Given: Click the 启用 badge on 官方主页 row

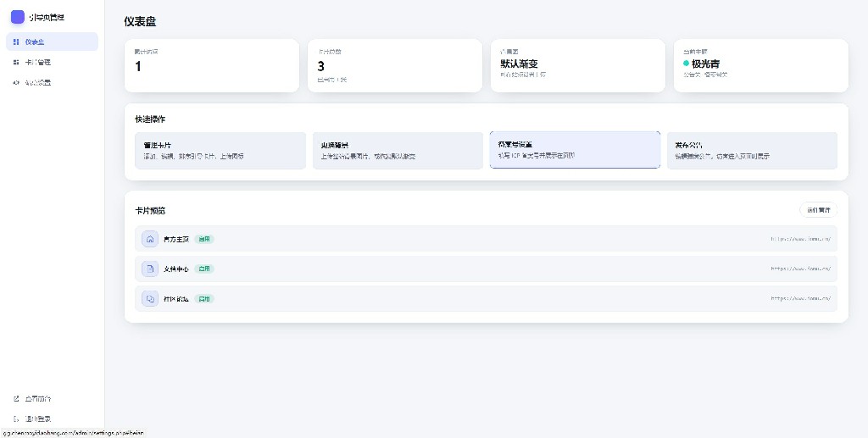Looking at the screenshot, I should 204,240.
